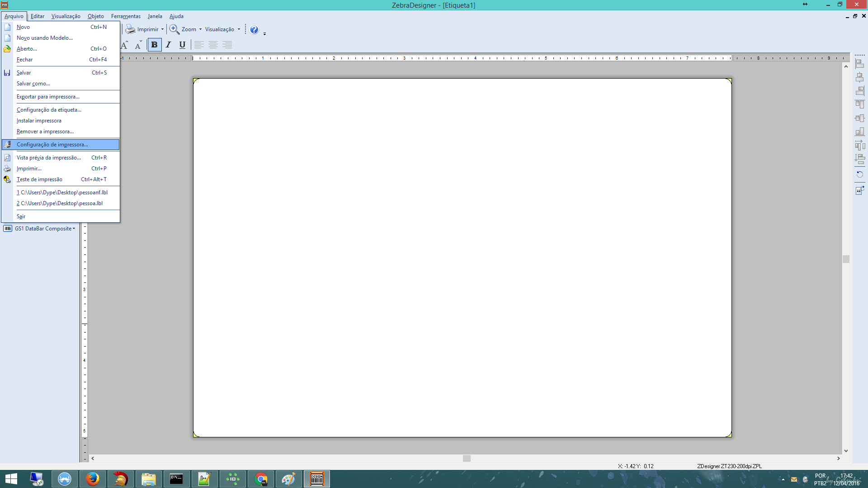Choose Novo usando Modelo... entry
868x488 pixels.
(61, 38)
